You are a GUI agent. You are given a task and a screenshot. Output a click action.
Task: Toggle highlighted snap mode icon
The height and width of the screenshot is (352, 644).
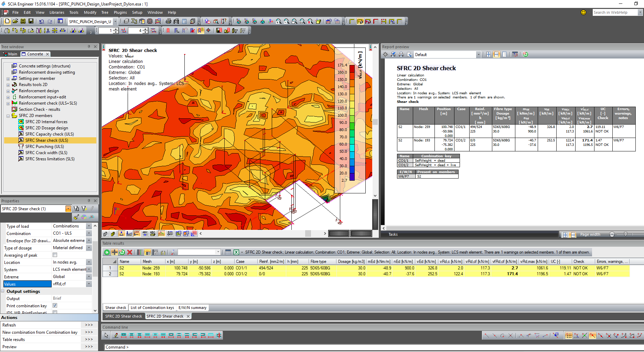pyautogui.click(x=592, y=335)
